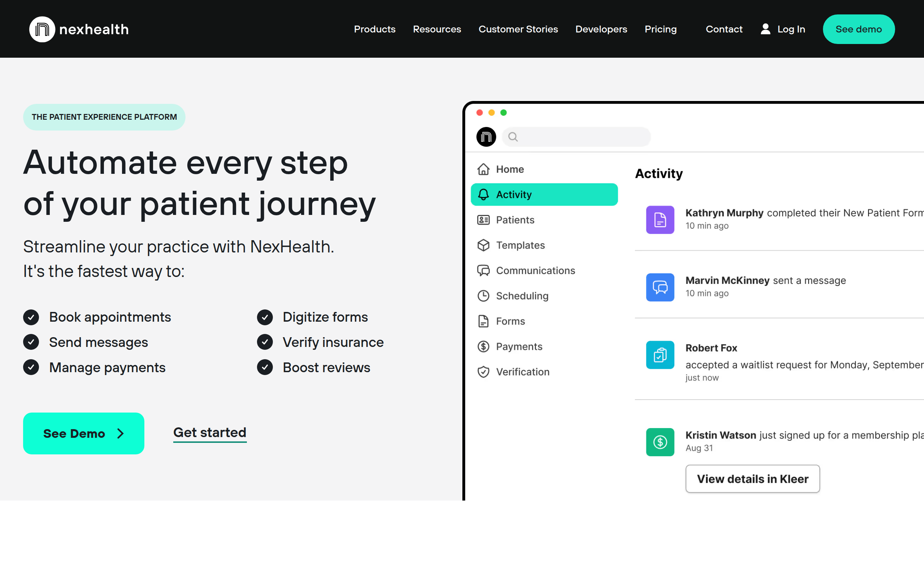This screenshot has width=924, height=577.
Task: Open the Patients section via its card icon
Action: click(483, 220)
